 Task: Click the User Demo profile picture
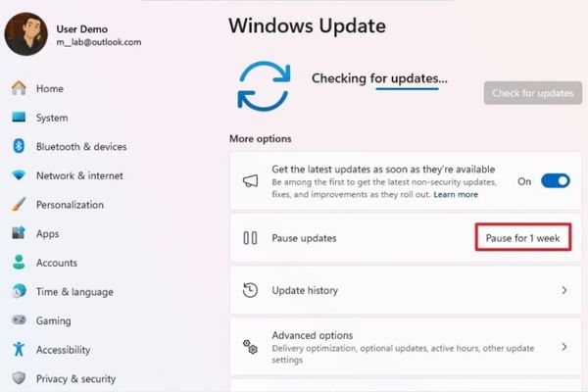(25, 34)
